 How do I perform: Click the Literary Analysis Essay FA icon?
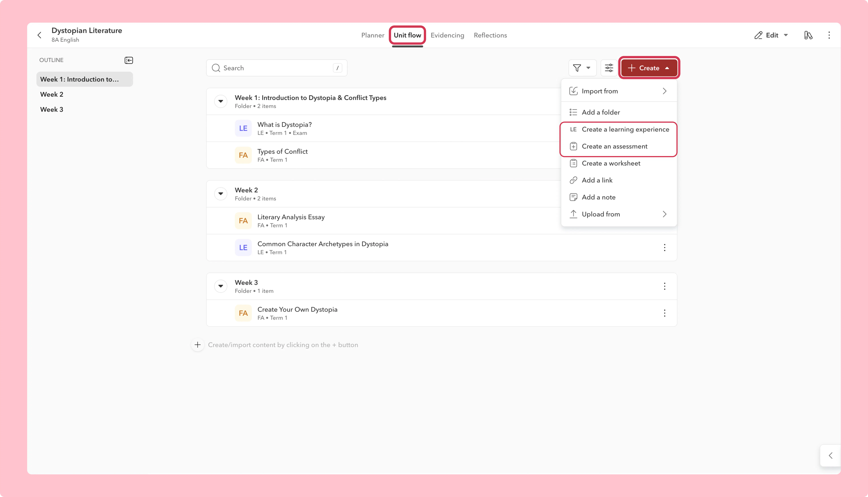point(243,221)
